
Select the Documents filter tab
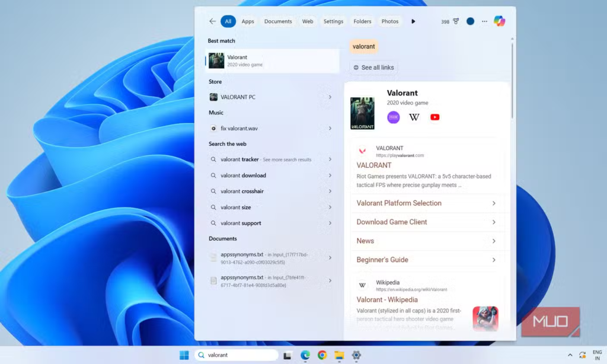[278, 21]
